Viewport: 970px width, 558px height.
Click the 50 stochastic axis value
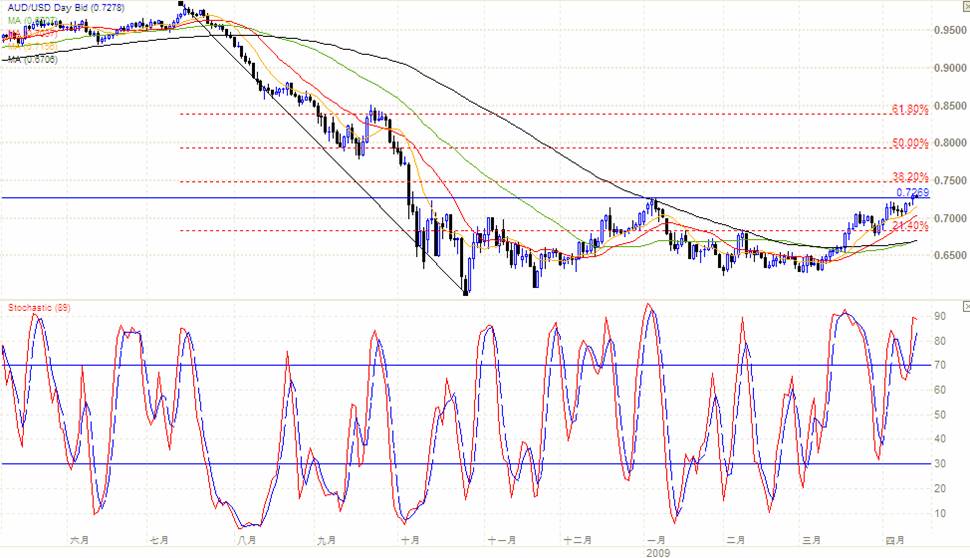[x=940, y=414]
